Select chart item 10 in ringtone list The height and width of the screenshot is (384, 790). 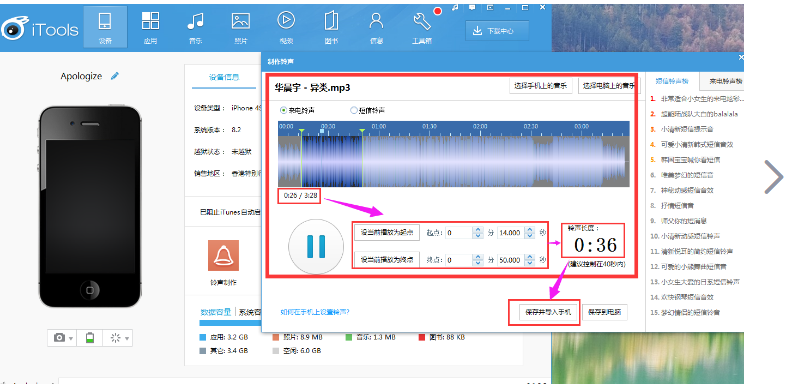pos(685,236)
